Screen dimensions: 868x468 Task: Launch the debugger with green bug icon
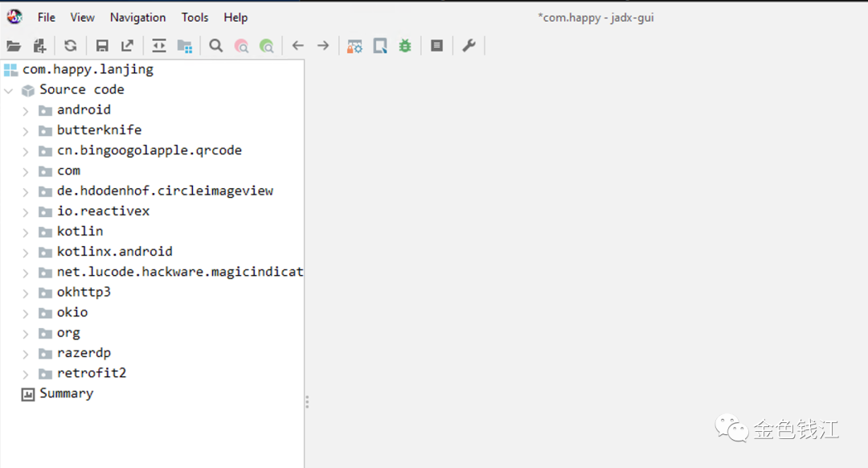(405, 45)
